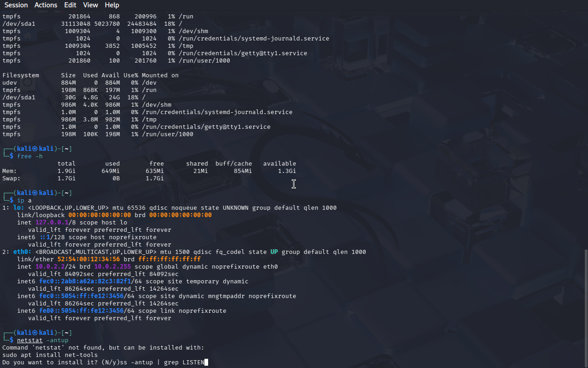Open the Help menu
The height and width of the screenshot is (368, 588).
(112, 5)
